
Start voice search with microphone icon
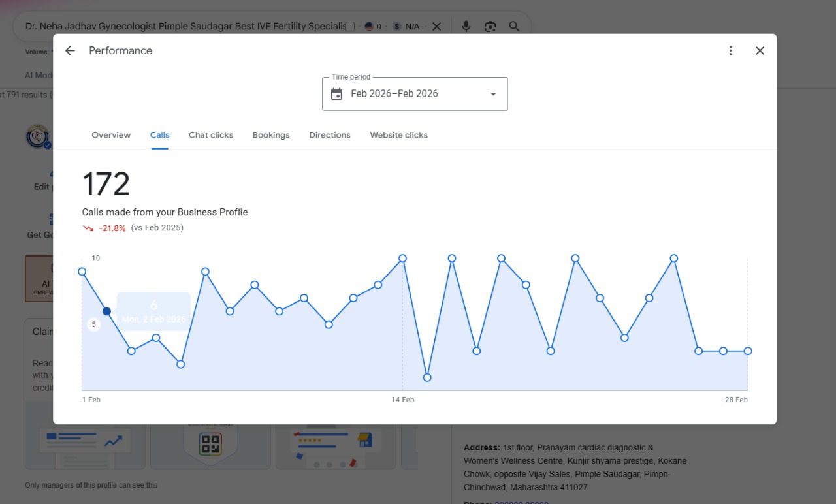466,26
